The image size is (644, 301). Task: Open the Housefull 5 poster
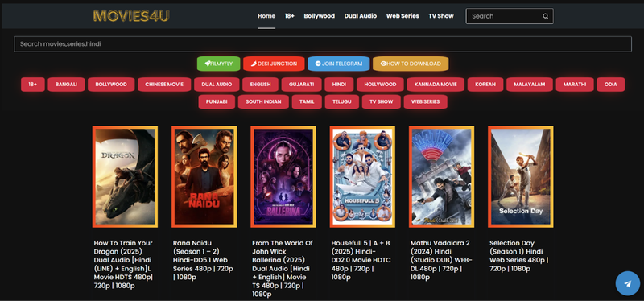point(362,176)
